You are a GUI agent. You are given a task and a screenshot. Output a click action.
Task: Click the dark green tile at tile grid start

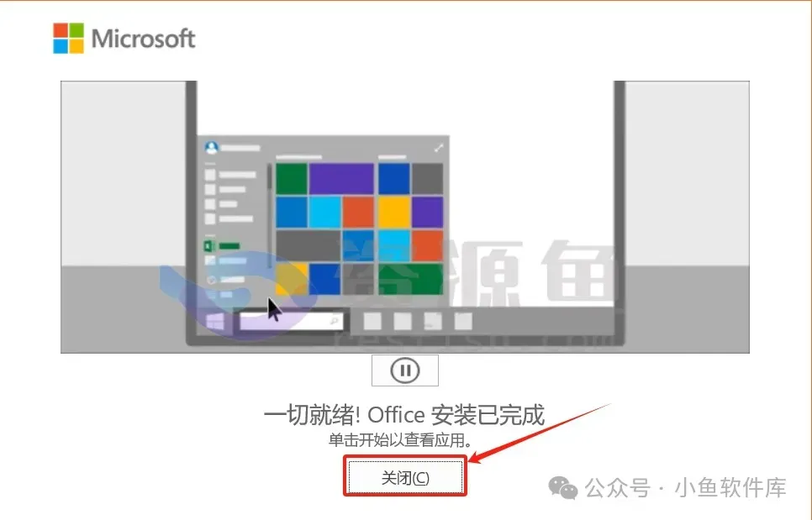[x=291, y=178]
